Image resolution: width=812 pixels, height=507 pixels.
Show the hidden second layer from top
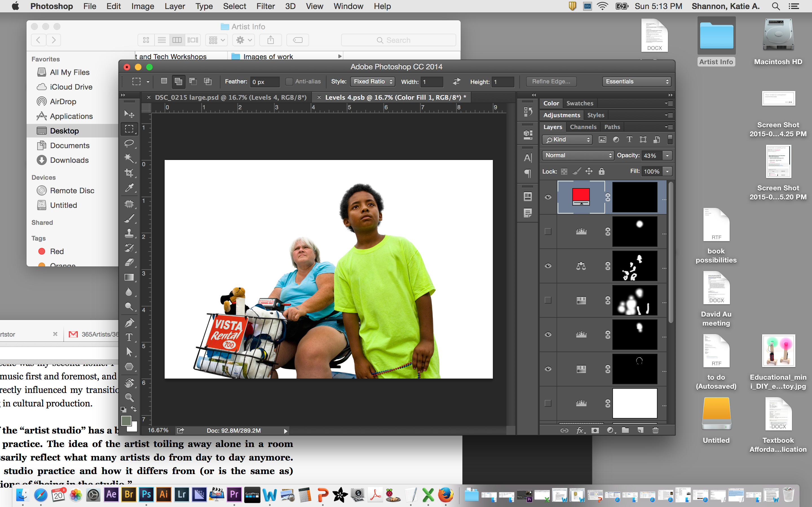point(548,231)
